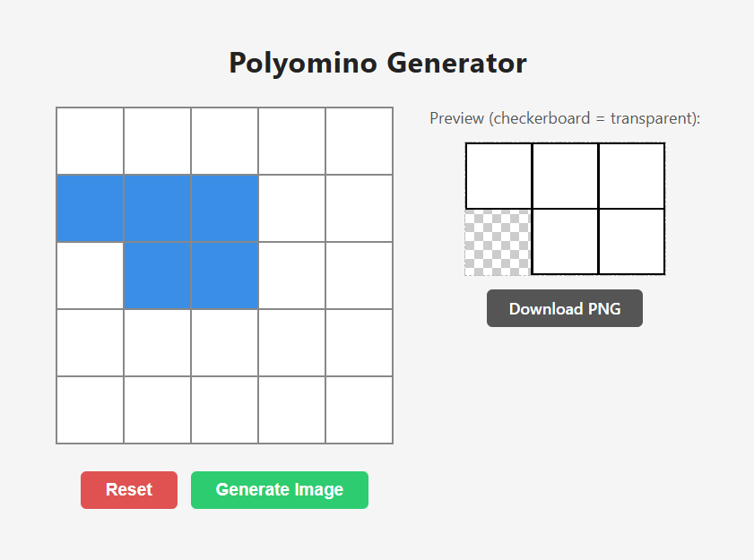Screen dimensions: 754x560
Task: Deselect the blue cell in row three, column three
Action: 224,276
